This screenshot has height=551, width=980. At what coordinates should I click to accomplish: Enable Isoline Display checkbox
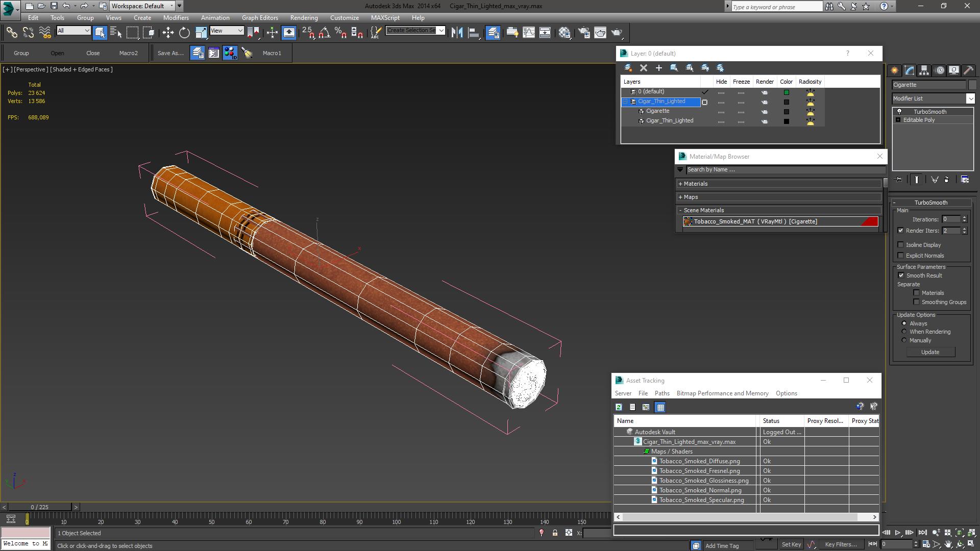coord(901,245)
